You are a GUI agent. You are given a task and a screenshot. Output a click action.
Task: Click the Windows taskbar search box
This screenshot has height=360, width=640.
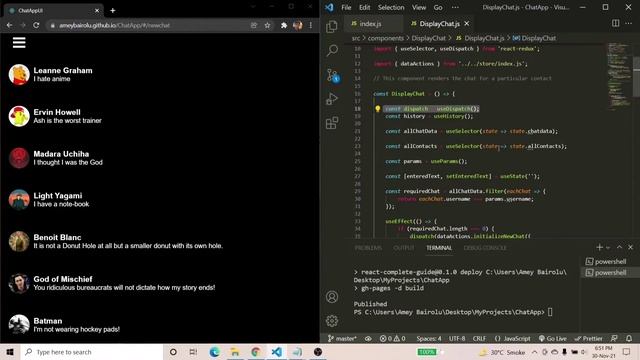click(x=92, y=352)
